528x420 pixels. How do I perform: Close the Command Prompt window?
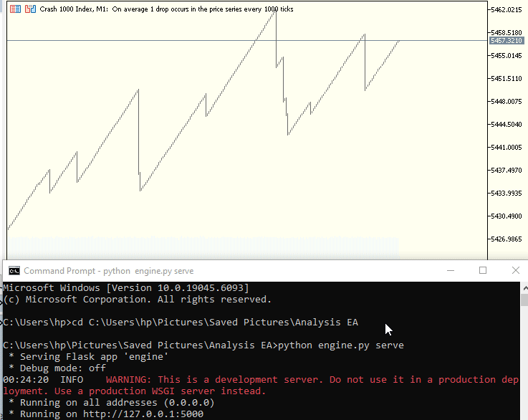click(x=516, y=270)
